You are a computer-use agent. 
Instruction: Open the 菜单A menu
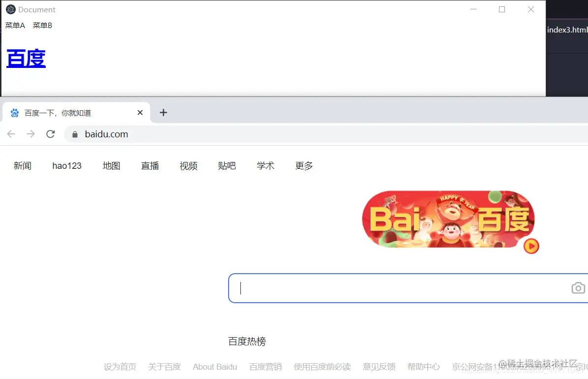(x=15, y=25)
